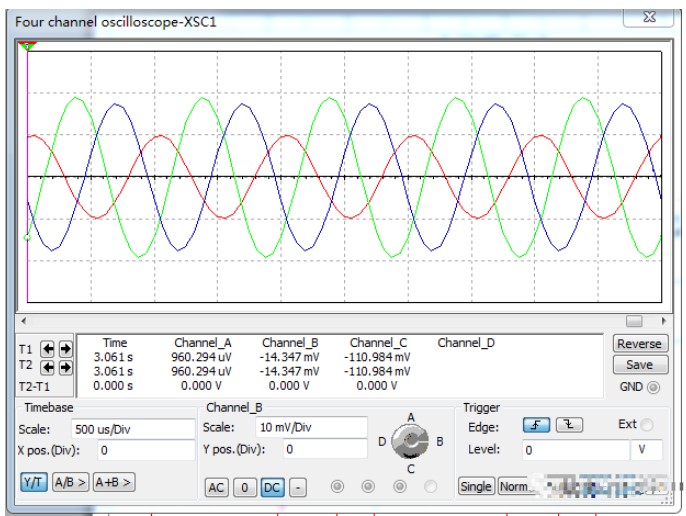The image size is (686, 516).
Task: Click the Save button
Action: tap(640, 365)
